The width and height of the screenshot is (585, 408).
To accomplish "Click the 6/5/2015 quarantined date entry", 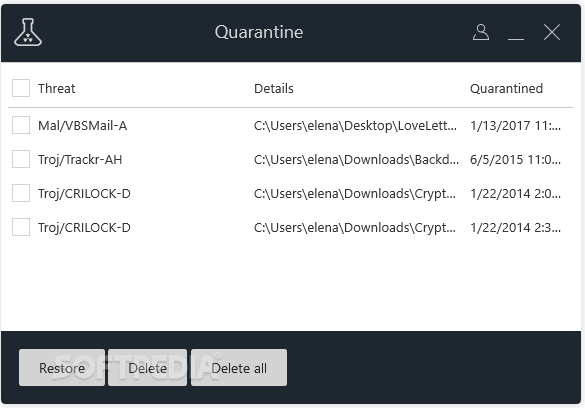I will (x=515, y=160).
